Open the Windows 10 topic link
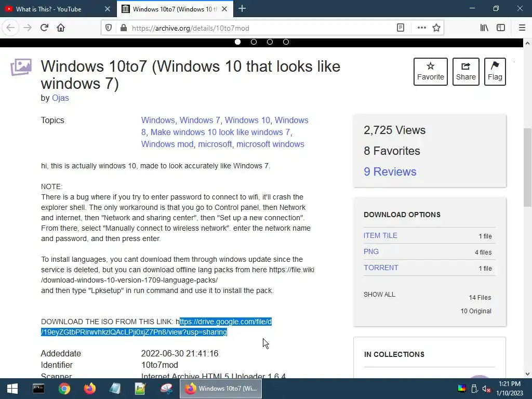 (x=247, y=120)
